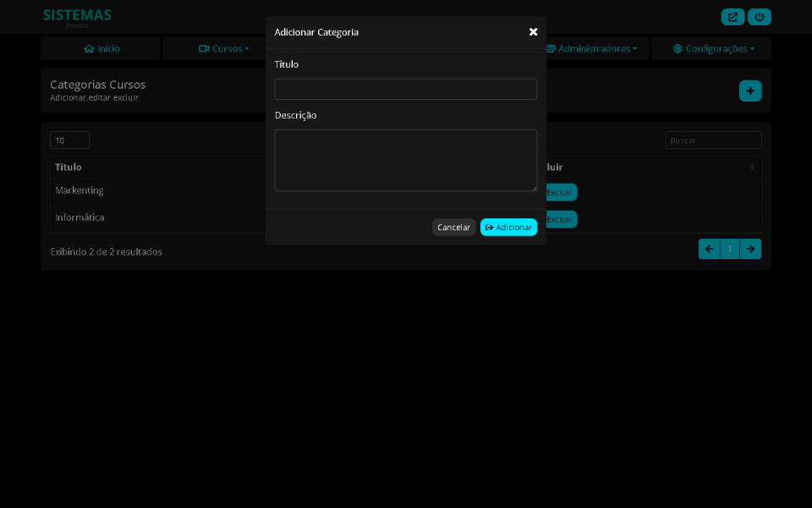Image resolution: width=812 pixels, height=508 pixels.
Task: Go to previous page arrow
Action: point(709,249)
